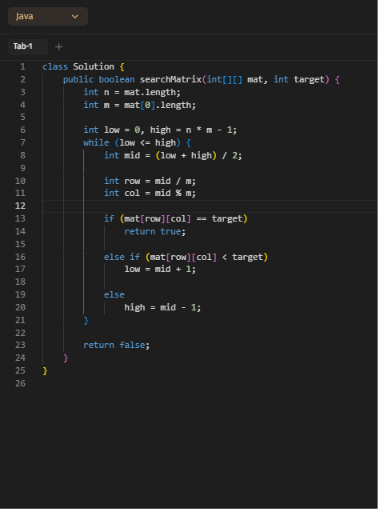Add a new tab with plus icon

[59, 47]
